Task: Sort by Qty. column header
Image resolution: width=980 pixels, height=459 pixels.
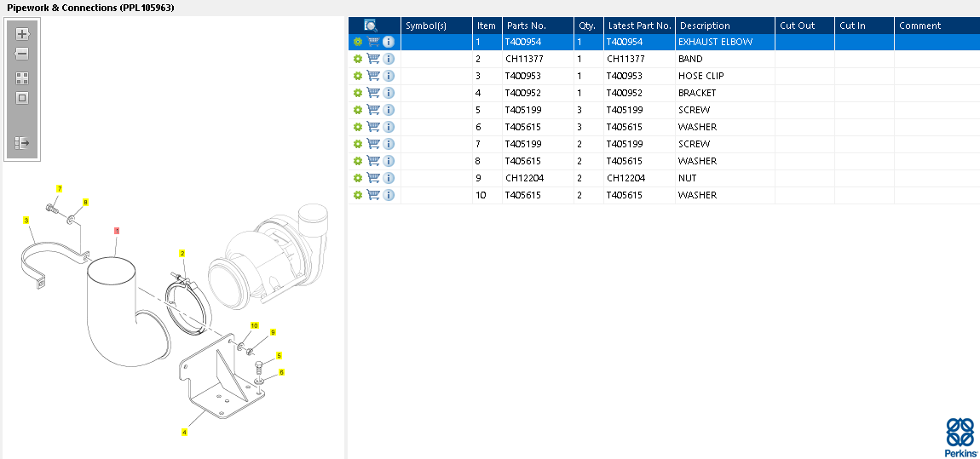Action: tap(589, 26)
